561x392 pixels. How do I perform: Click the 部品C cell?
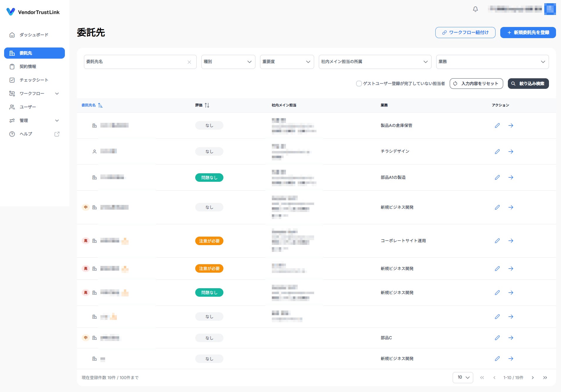(386, 338)
